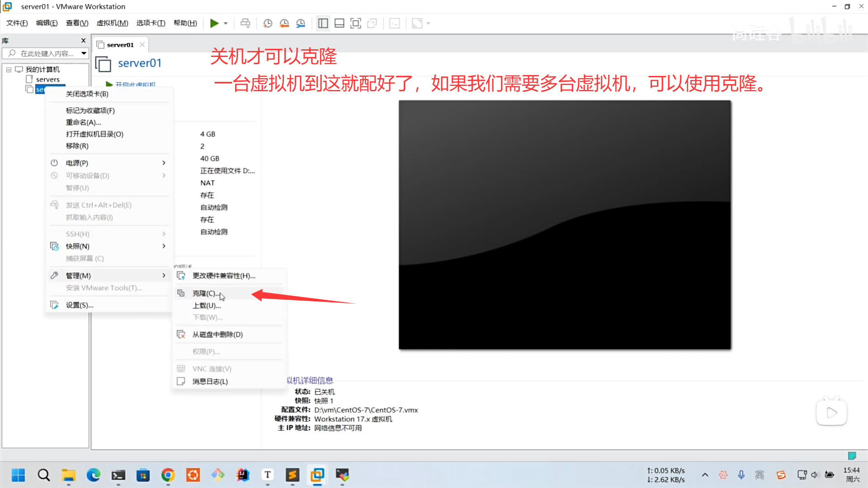The height and width of the screenshot is (488, 868).
Task: Enter full screen mode icon
Action: [356, 23]
